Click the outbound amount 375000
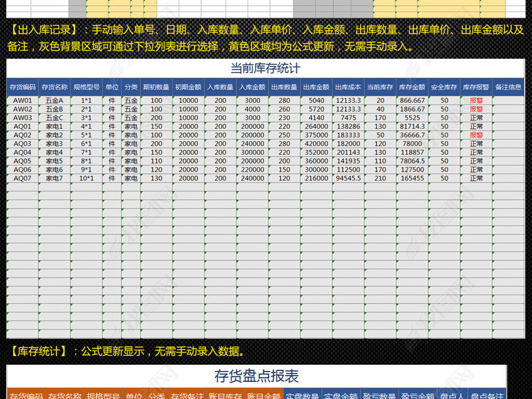 coord(316,135)
